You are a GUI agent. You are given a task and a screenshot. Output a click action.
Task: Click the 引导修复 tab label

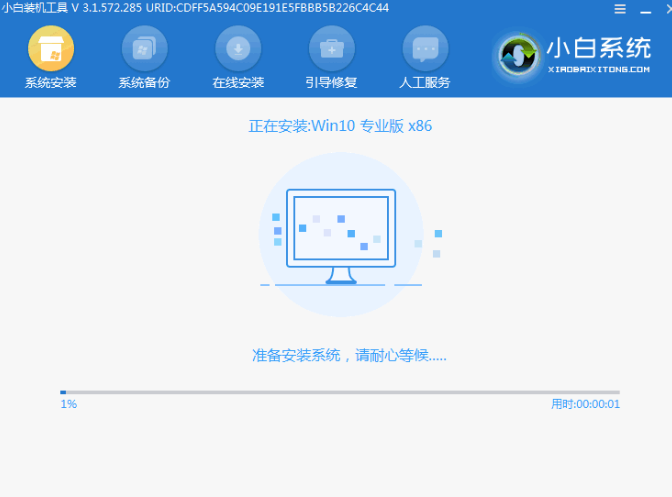[331, 82]
